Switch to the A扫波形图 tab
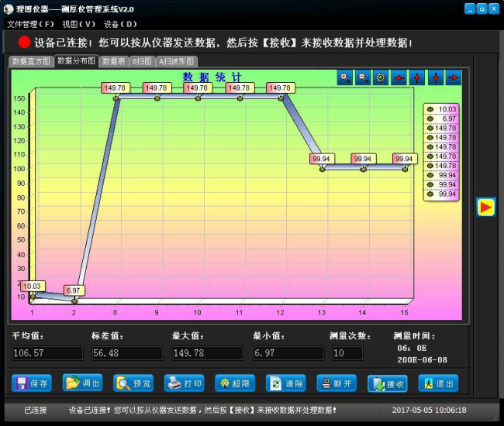Image resolution: width=504 pixels, height=426 pixels. pos(177,61)
